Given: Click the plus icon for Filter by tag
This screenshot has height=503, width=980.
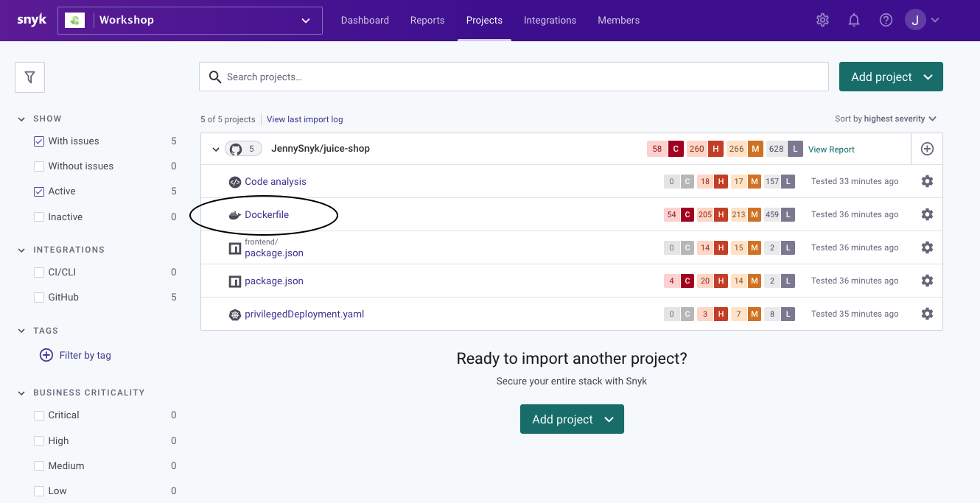Looking at the screenshot, I should [46, 355].
